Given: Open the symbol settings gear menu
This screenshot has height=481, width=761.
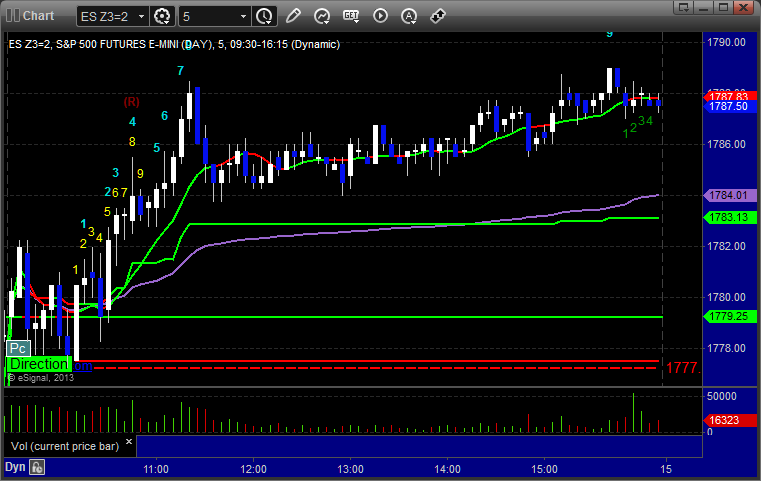Looking at the screenshot, I should coord(162,16).
